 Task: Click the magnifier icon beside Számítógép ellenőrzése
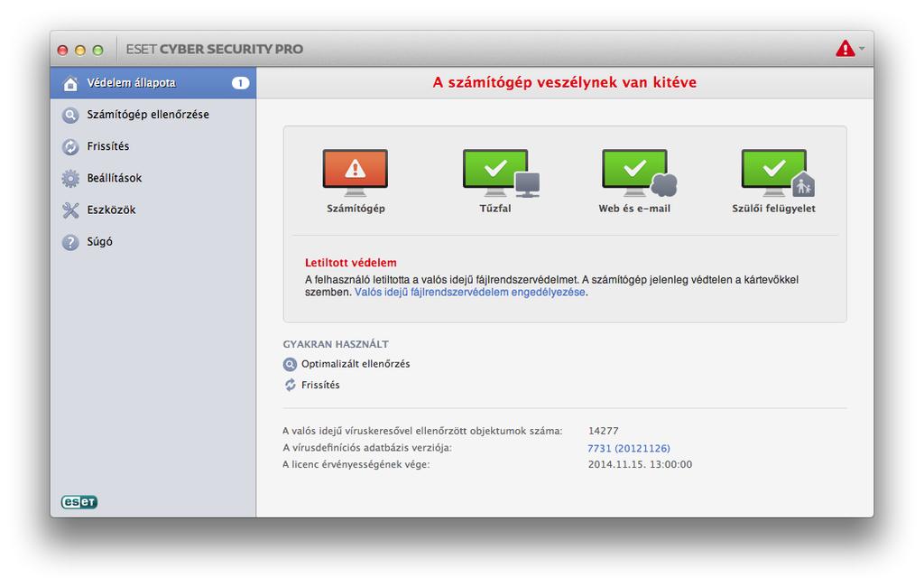pos(70,115)
